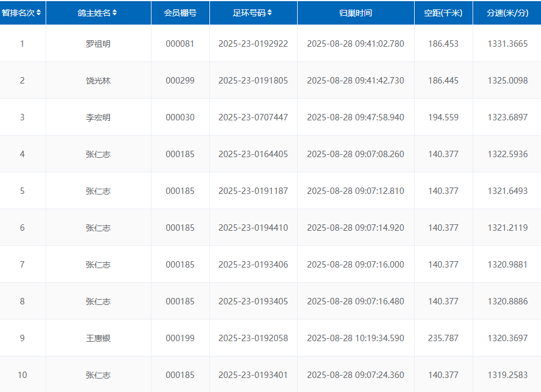This screenshot has height=392, width=541.
Task: Click distance value 194.559
Action: [443, 117]
